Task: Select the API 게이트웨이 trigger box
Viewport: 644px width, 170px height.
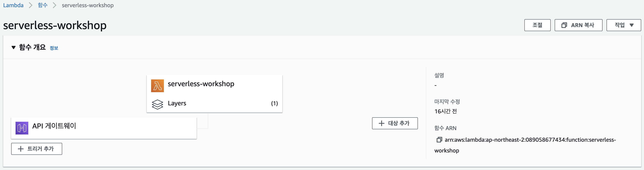Action: [104, 128]
